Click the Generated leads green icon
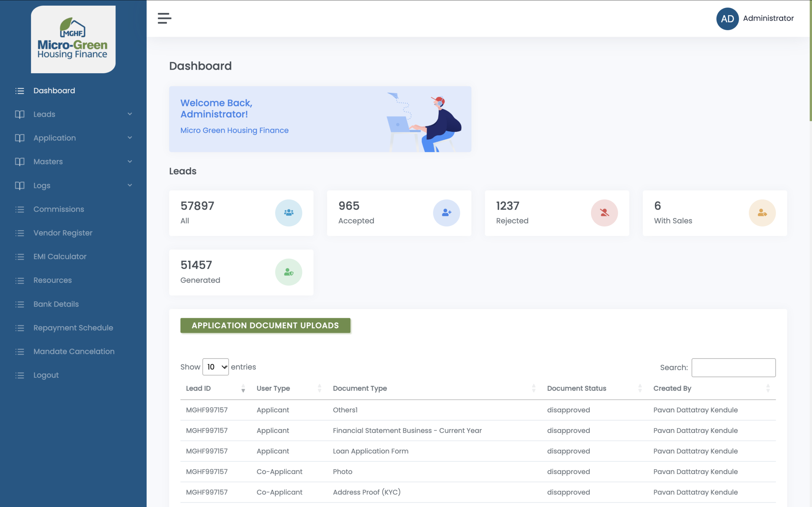The width and height of the screenshot is (812, 507). (x=288, y=272)
